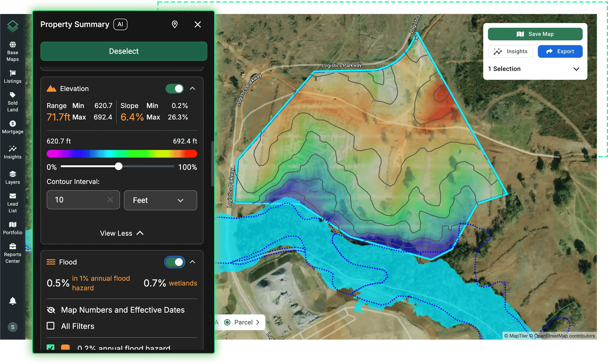Close the Property Summary panel
Image resolution: width=608 pixels, height=364 pixels.
coord(198,24)
